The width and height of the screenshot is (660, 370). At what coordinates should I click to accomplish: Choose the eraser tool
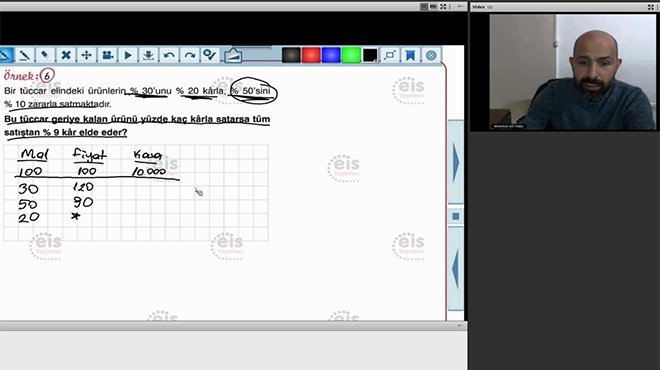[x=45, y=55]
